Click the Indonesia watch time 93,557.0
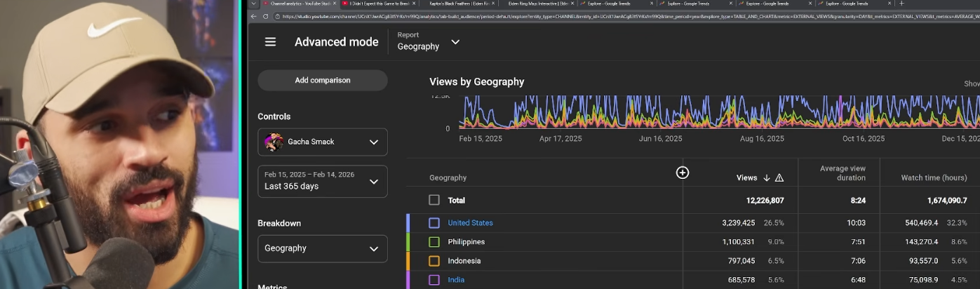Viewport: 980px width, 289px height. pos(925,261)
